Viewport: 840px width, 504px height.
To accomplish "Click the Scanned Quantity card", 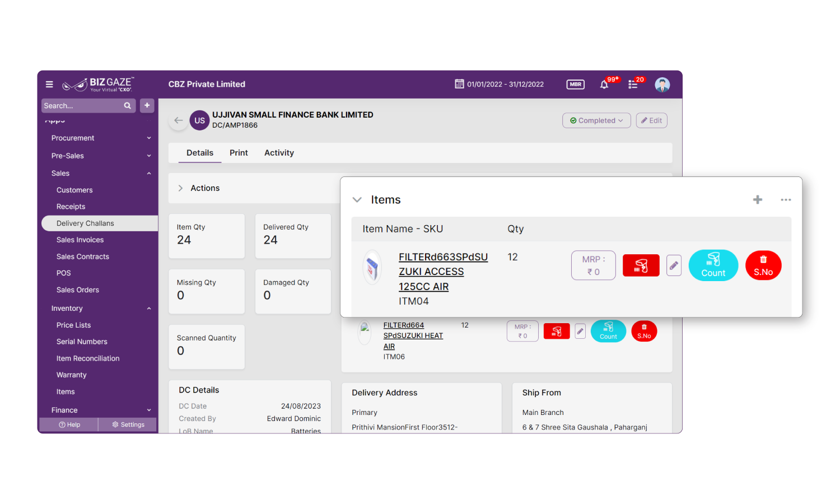I will (207, 347).
